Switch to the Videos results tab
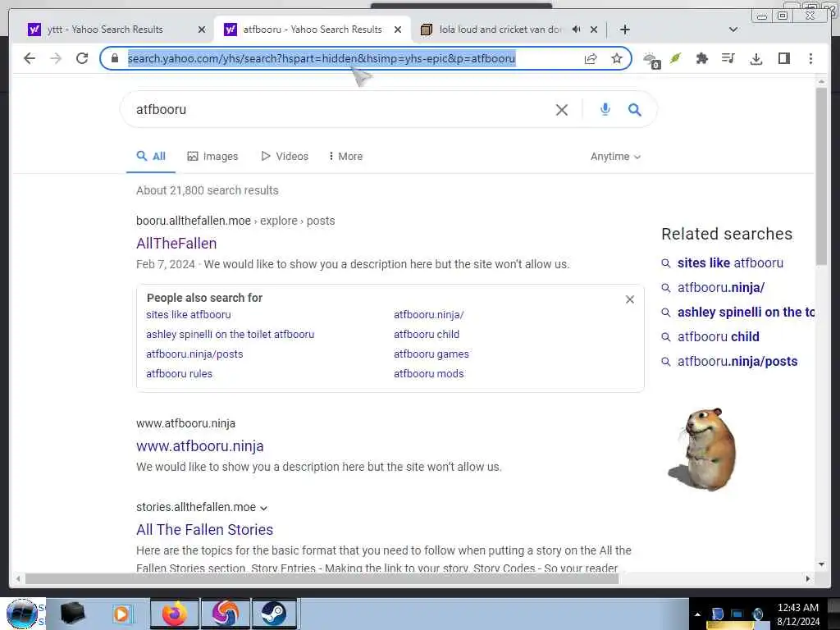Viewport: 840px width, 630px height. (x=285, y=157)
